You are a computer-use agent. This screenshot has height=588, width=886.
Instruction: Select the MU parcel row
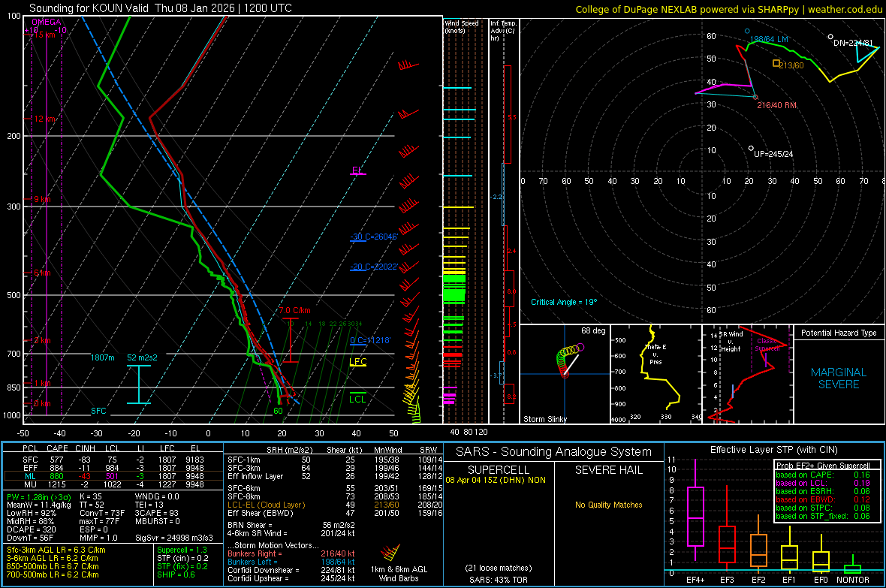(113, 484)
